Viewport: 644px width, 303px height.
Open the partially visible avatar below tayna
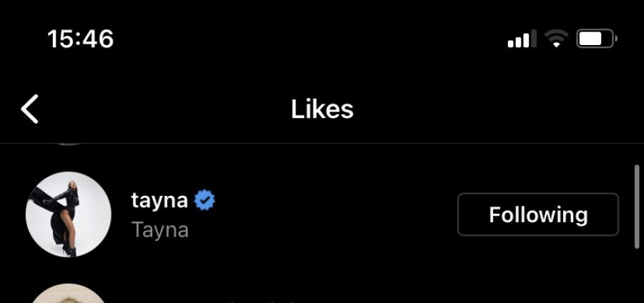point(69,294)
